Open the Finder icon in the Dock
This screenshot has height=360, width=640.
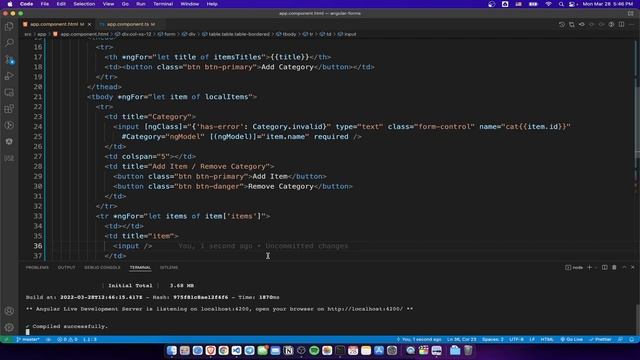pos(172,350)
